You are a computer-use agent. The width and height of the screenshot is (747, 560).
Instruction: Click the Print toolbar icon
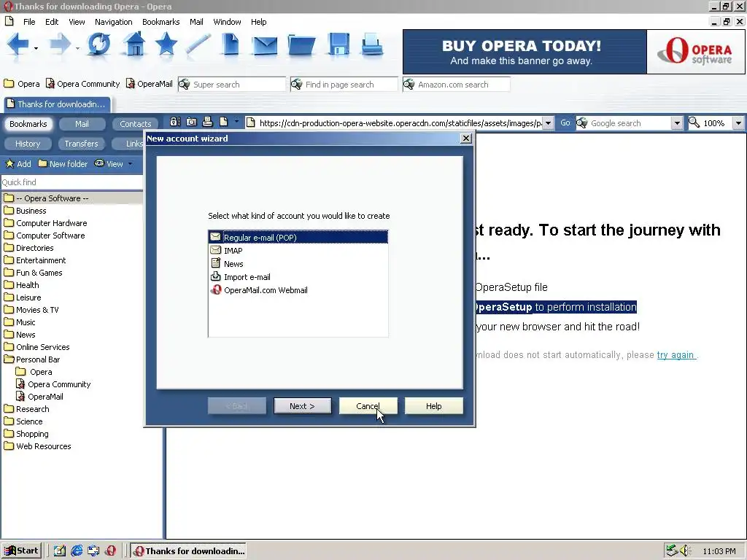[x=371, y=44]
